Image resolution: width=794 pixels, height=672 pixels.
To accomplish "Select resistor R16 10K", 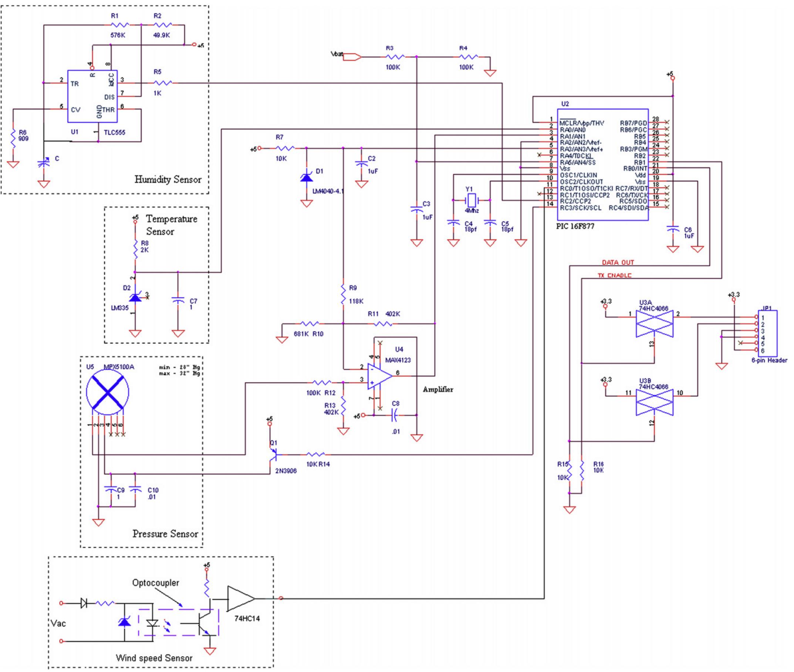I will click(x=582, y=471).
